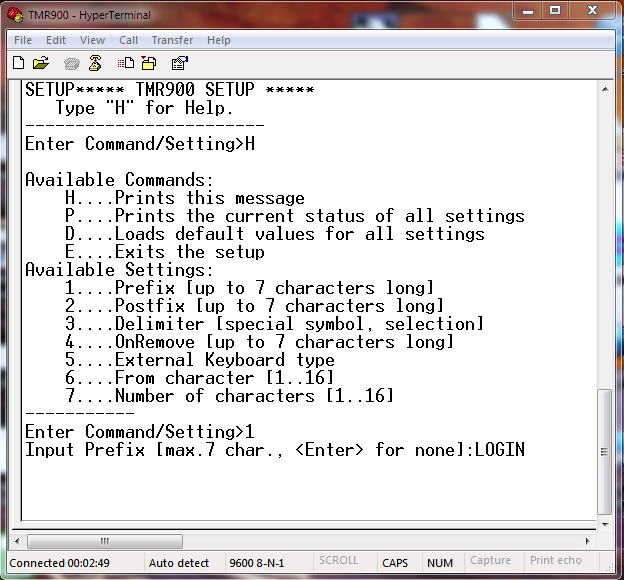Click the vertical scrollbar down arrow
This screenshot has height=580, width=624.
pos(605,525)
